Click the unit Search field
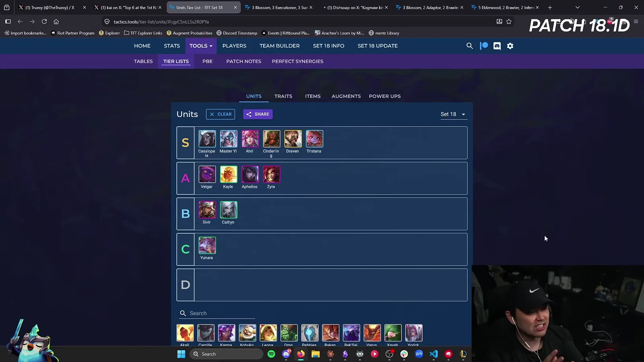This screenshot has width=644, height=362. (x=217, y=313)
